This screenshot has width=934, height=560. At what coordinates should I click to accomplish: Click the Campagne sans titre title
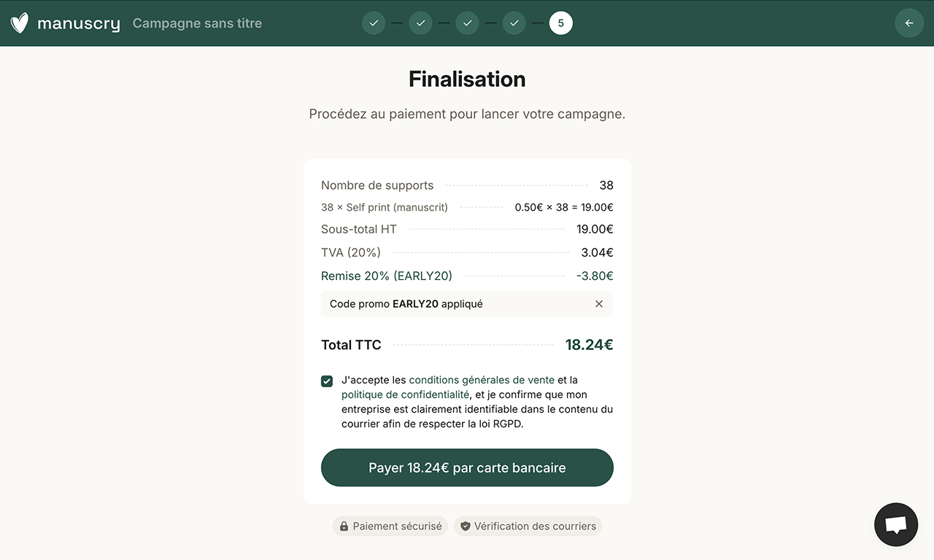pyautogui.click(x=196, y=23)
